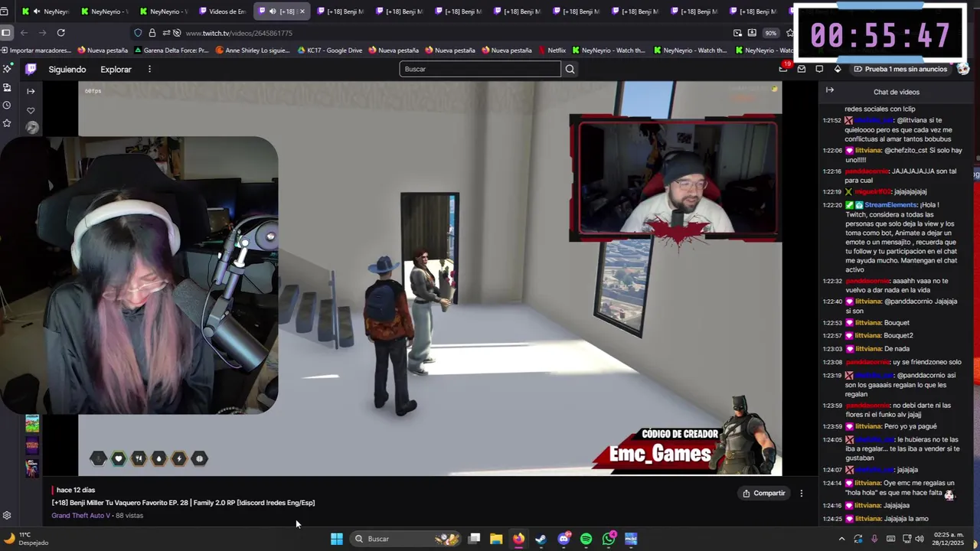
Task: Click littviana username on Bouquet2 message
Action: pyautogui.click(x=868, y=335)
